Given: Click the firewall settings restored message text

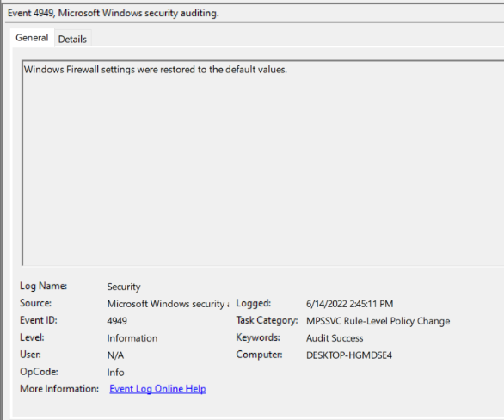Looking at the screenshot, I should 156,70.
